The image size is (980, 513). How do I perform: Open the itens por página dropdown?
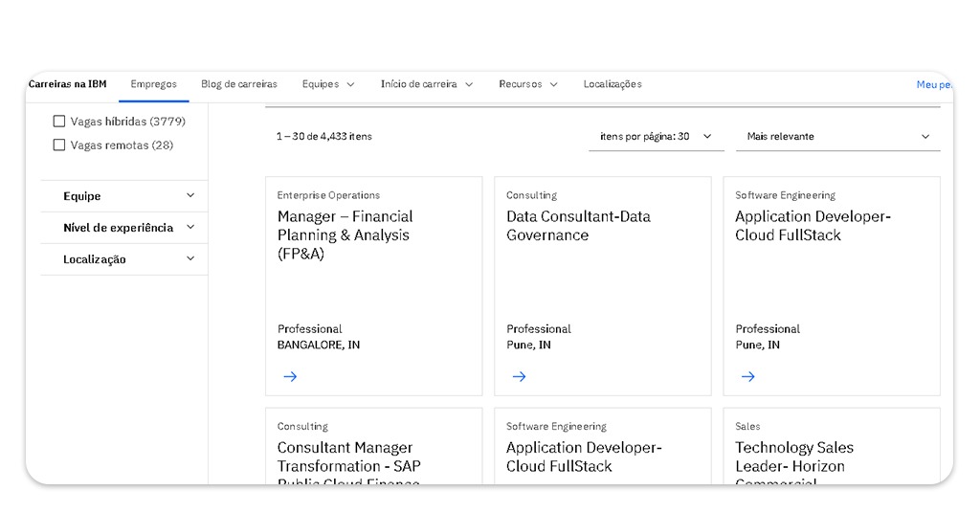coord(657,136)
